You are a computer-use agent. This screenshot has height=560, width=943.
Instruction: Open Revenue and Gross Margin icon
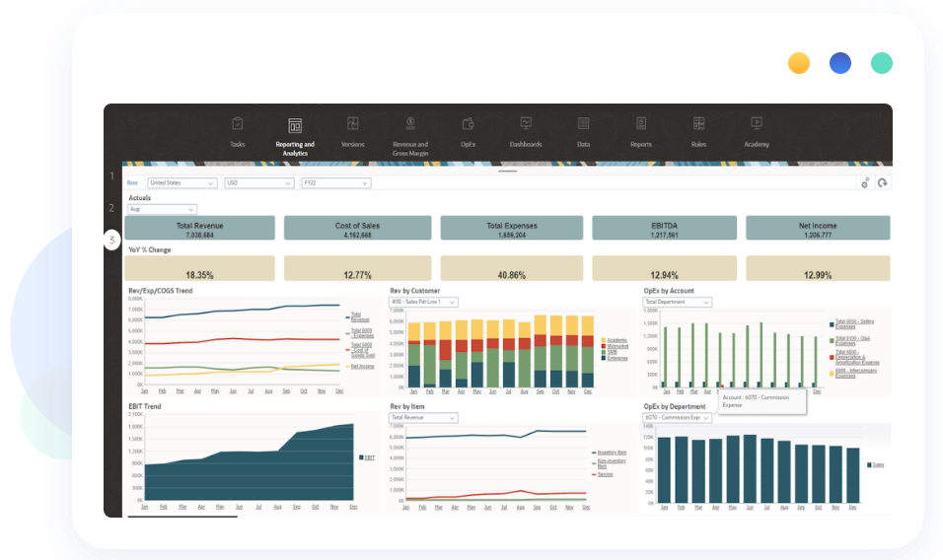coord(410,122)
